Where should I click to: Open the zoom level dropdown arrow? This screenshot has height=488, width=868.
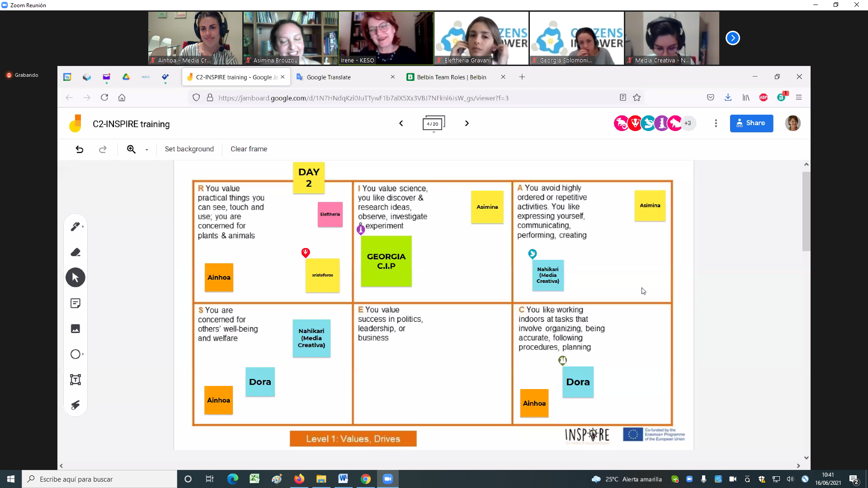pyautogui.click(x=146, y=150)
